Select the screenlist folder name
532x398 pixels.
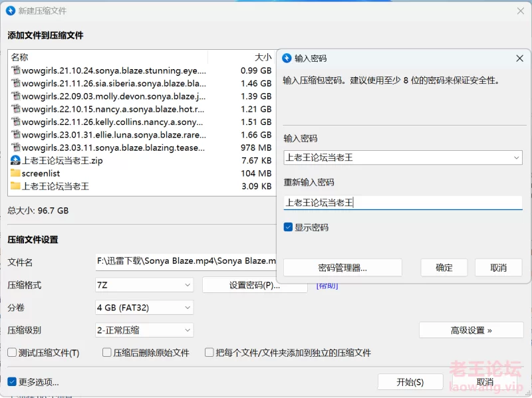pyautogui.click(x=41, y=173)
